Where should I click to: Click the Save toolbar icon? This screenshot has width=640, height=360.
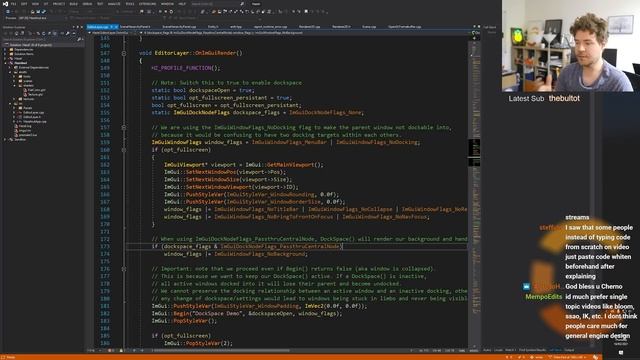pyautogui.click(x=38, y=11)
